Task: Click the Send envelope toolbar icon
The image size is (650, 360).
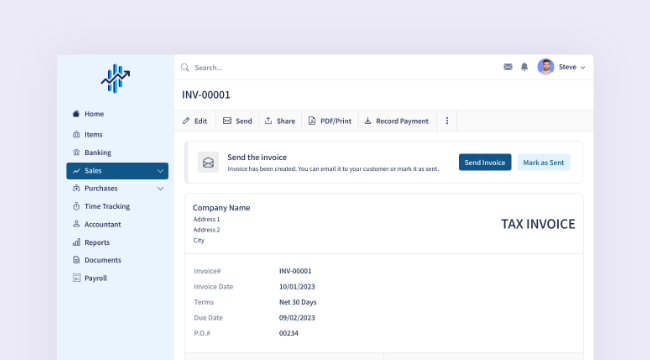Action: pyautogui.click(x=227, y=121)
